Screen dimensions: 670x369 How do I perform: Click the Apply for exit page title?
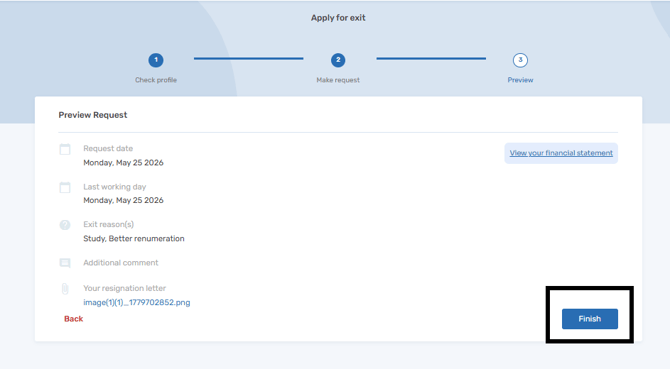338,18
